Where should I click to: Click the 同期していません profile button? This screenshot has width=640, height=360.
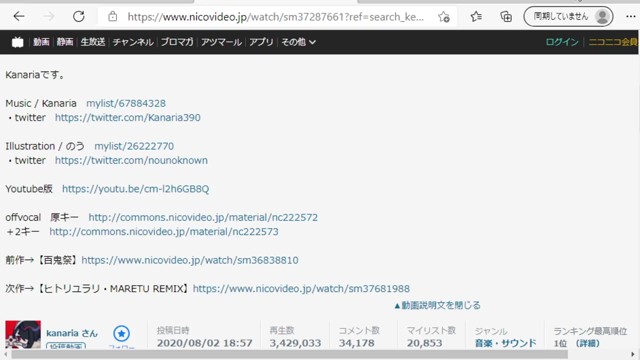(568, 17)
